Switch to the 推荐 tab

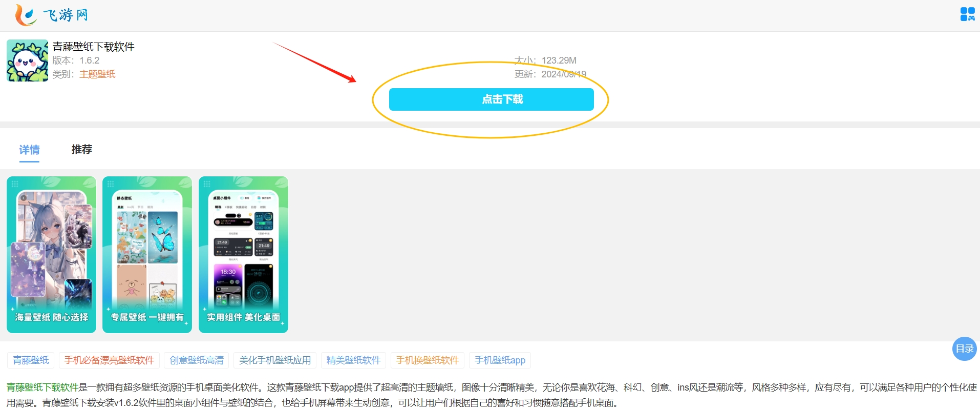(x=82, y=149)
